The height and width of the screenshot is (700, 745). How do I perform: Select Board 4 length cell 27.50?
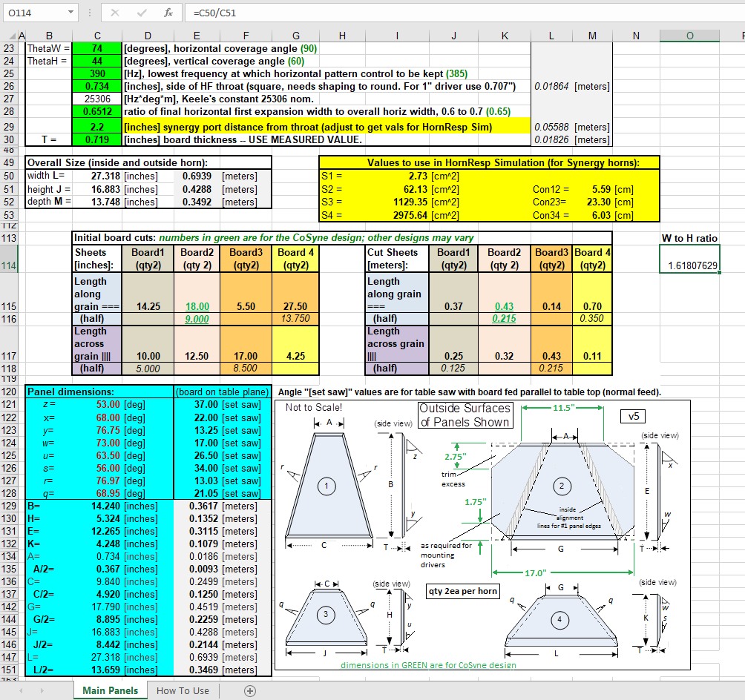(295, 293)
